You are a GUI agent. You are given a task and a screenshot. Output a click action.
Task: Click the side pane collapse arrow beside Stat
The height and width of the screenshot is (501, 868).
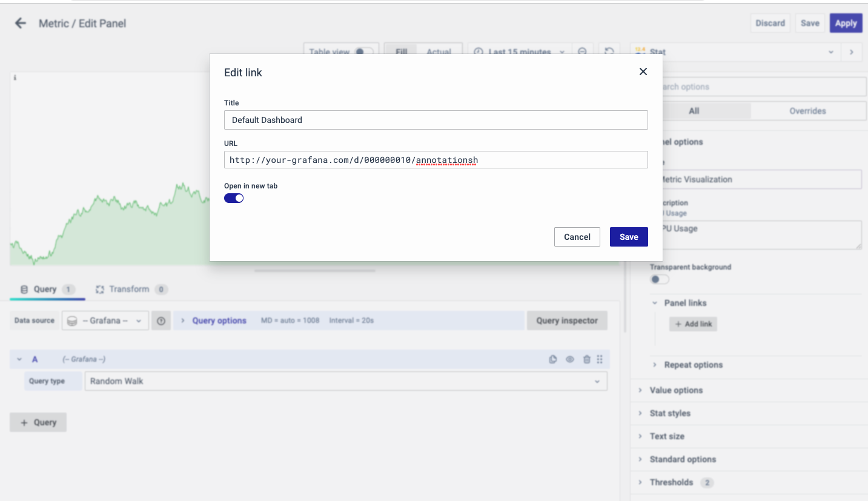click(x=851, y=52)
